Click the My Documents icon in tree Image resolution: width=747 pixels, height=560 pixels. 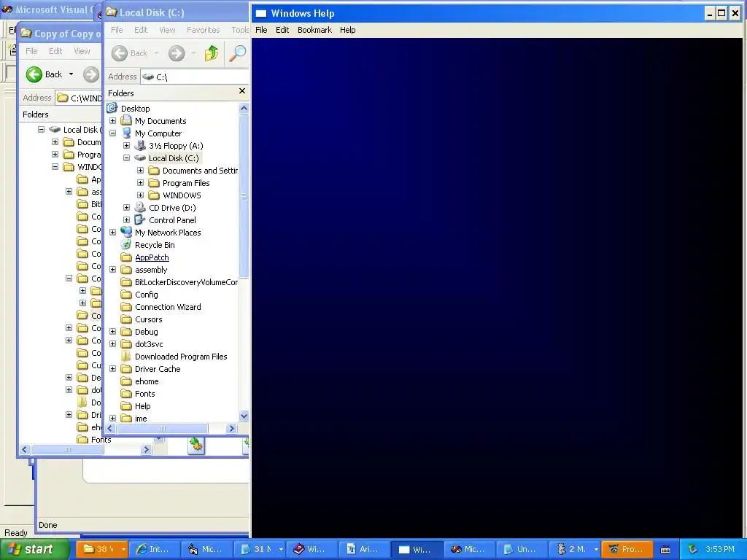pos(126,120)
